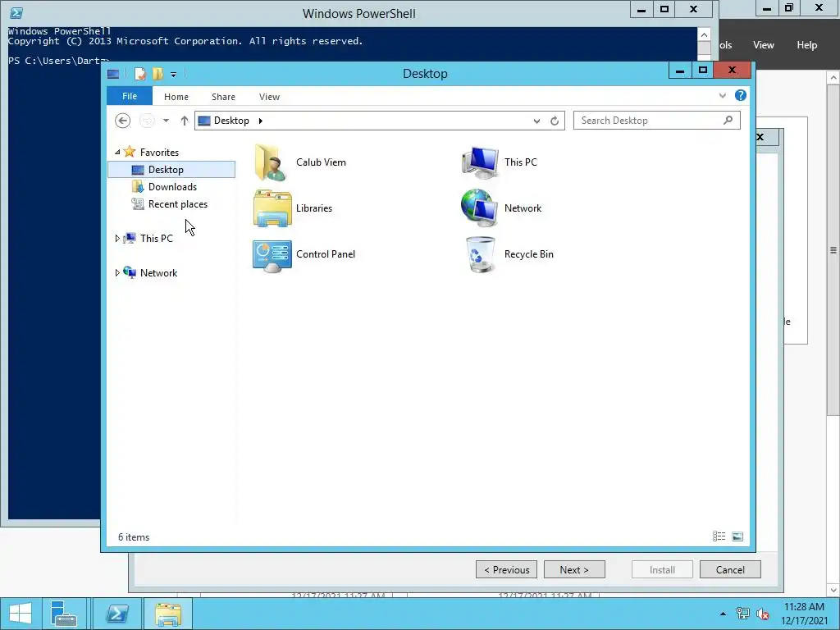Open the Recycle Bin icon
Viewport: 840px width, 630px height.
[481, 255]
